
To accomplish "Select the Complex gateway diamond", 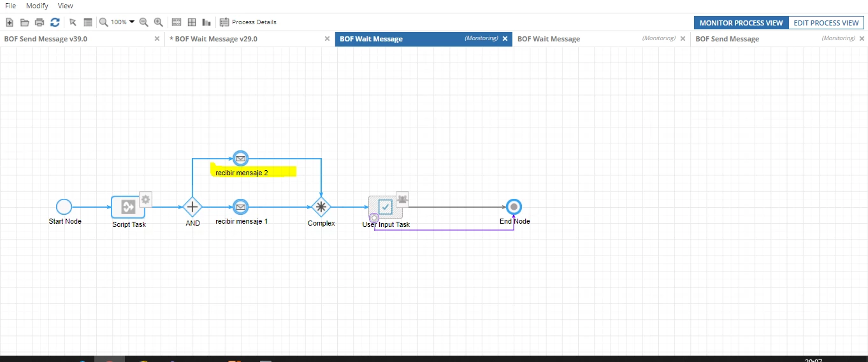I will pos(321,207).
